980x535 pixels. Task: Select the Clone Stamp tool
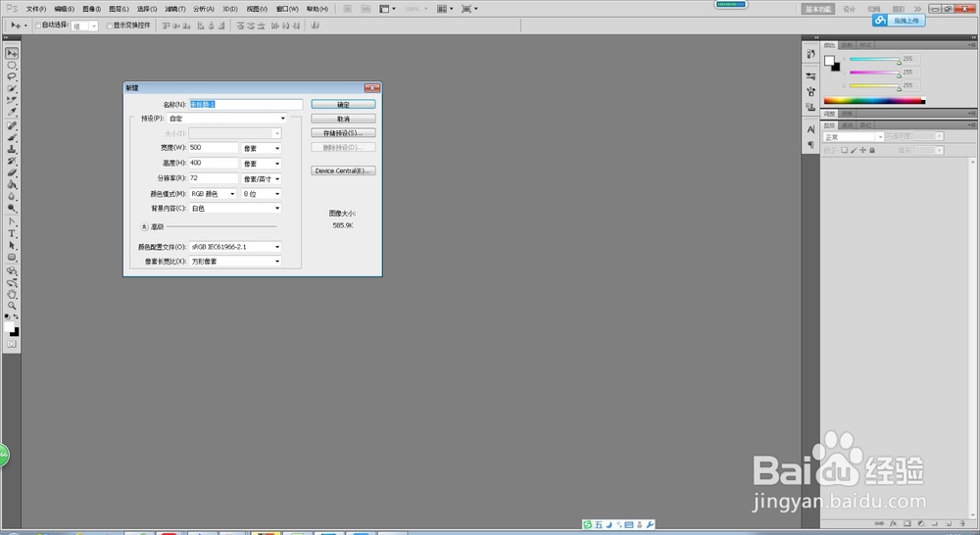(12, 150)
